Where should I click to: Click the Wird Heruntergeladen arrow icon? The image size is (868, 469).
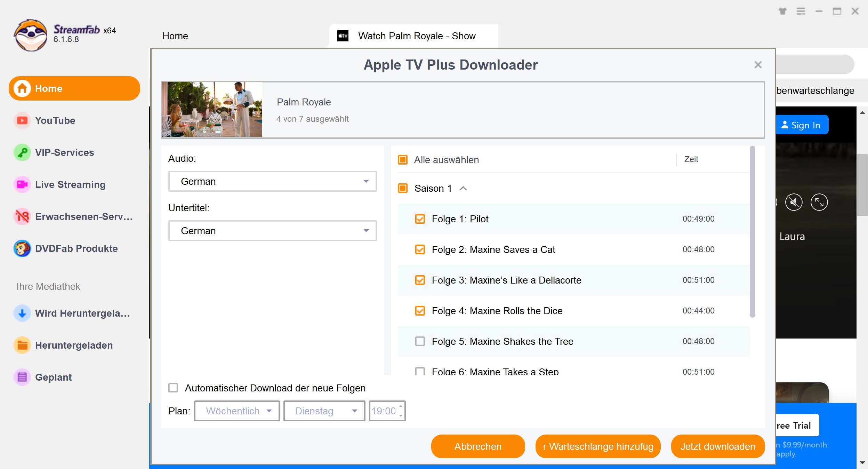coord(22,313)
